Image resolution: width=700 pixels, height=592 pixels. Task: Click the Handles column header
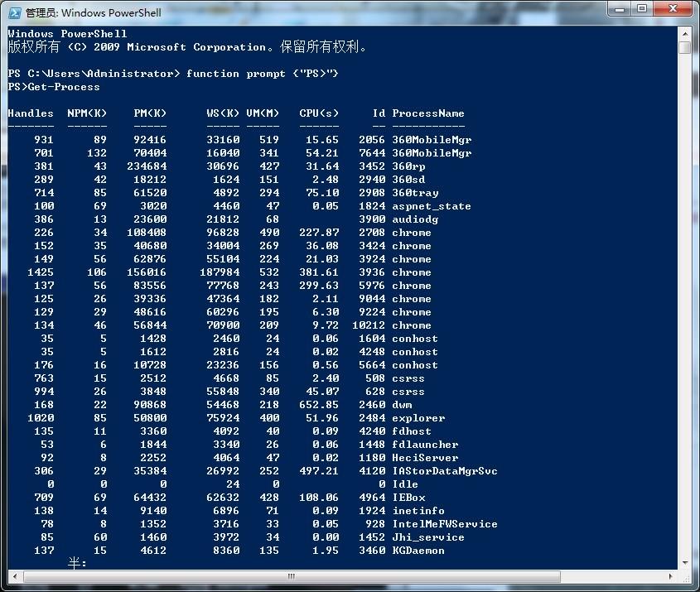click(31, 113)
